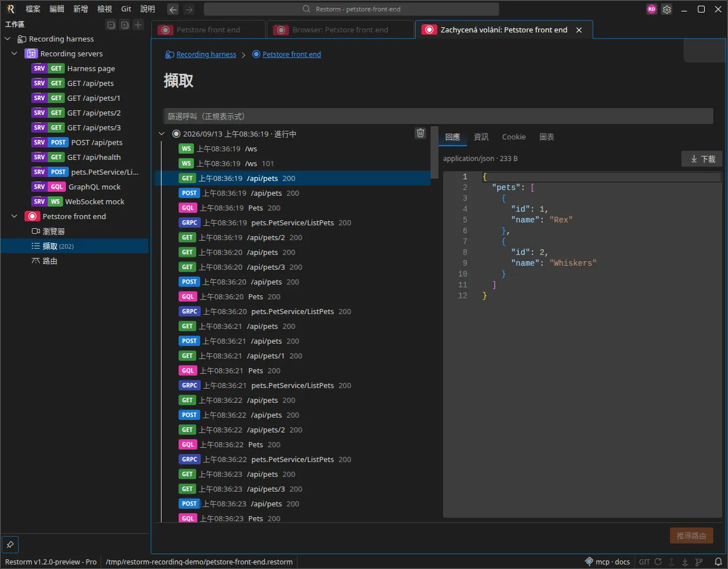The image size is (728, 569).
Task: Click the Git branch icon in the status bar
Action: point(699,562)
